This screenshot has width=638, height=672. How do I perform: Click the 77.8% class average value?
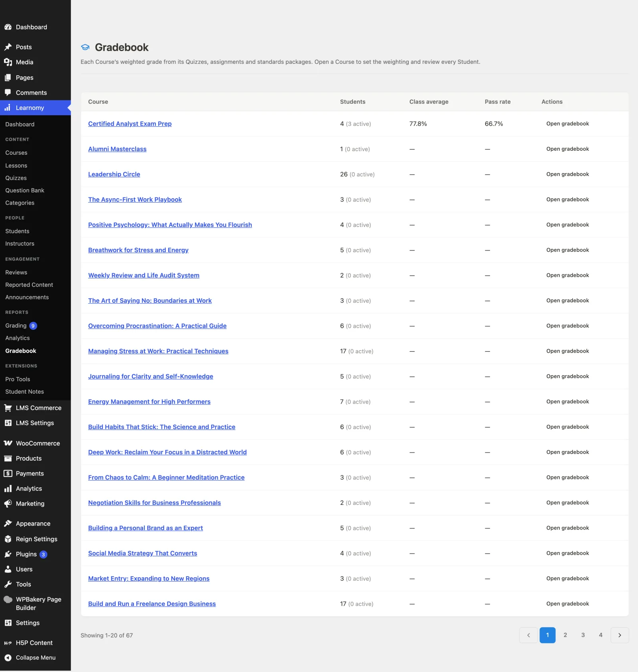(x=418, y=124)
